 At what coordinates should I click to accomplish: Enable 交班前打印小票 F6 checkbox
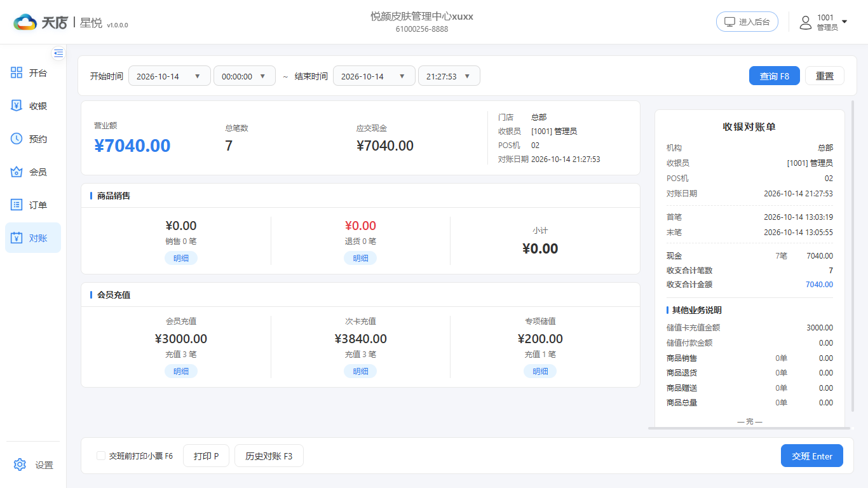coord(101,456)
